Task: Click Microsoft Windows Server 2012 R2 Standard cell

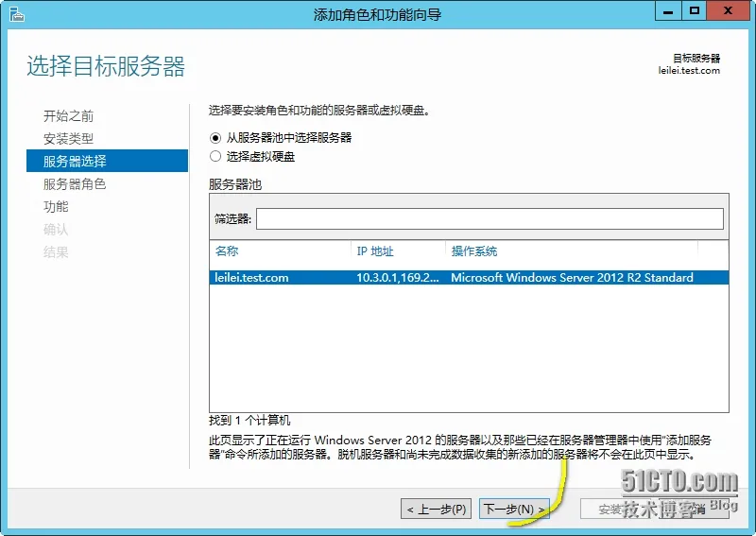Action: tap(572, 278)
